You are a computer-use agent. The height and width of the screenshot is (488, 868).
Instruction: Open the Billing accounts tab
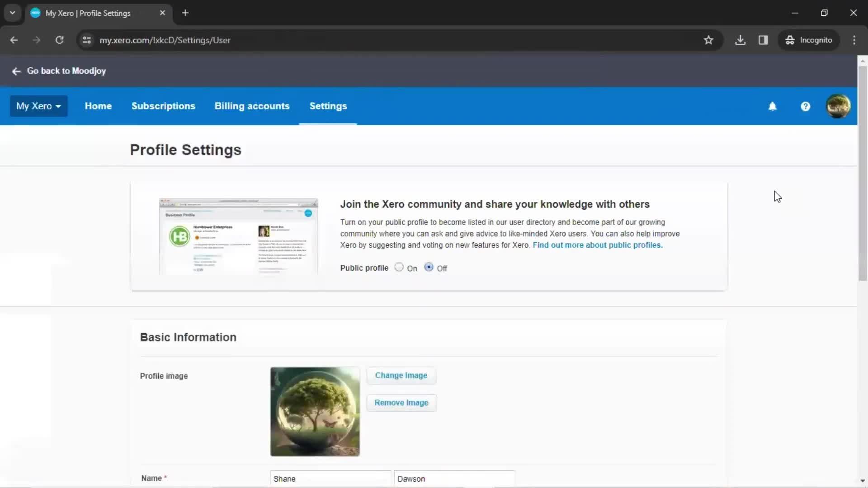pos(252,106)
